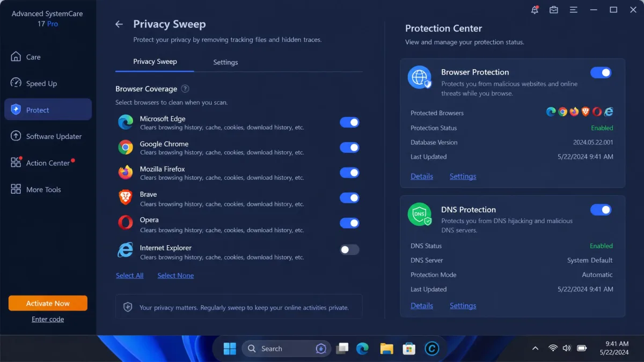Viewport: 644px width, 362px height.
Task: Turn off the DNS Protection switch
Action: click(x=601, y=209)
